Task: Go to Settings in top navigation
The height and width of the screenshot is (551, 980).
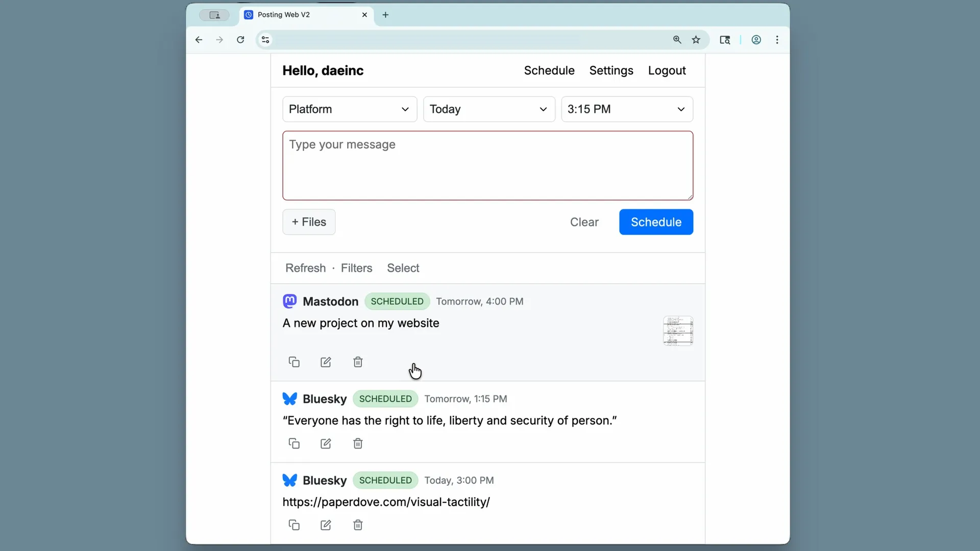Action: [x=611, y=70]
